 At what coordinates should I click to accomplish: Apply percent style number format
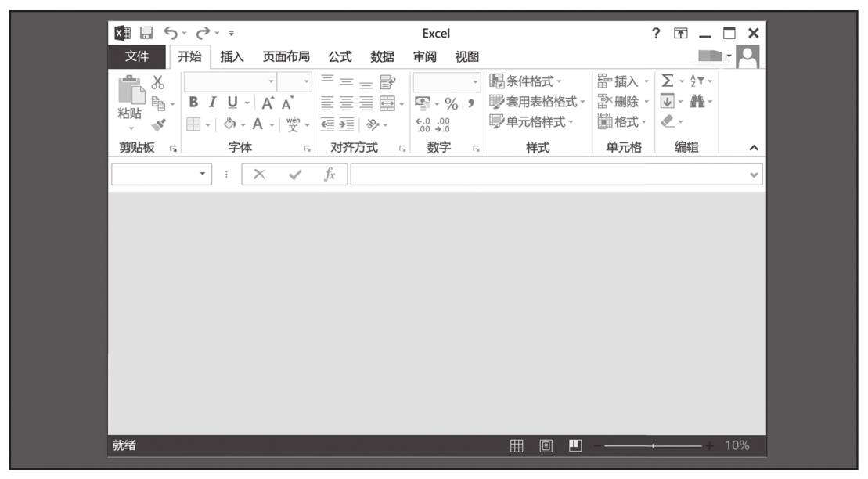coord(451,103)
